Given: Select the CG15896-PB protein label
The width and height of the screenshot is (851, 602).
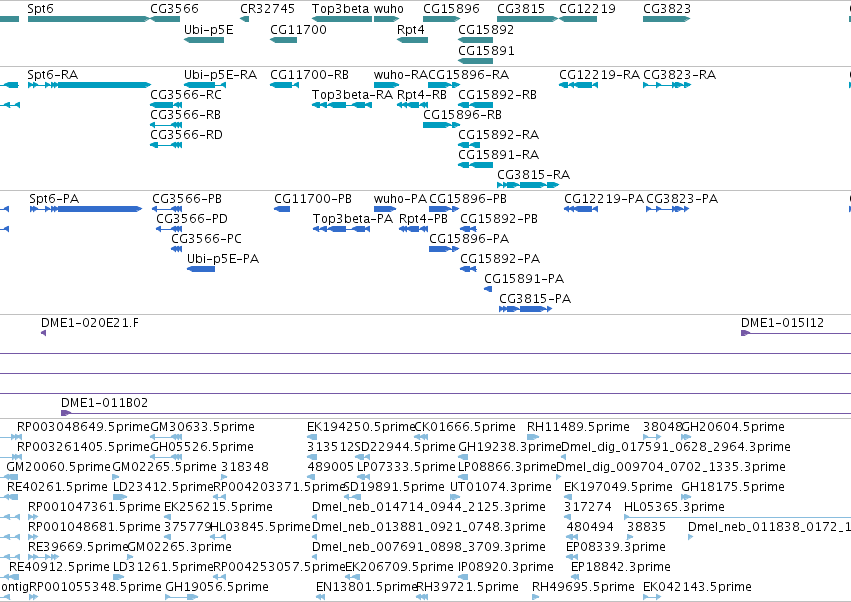Looking at the screenshot, I should (468, 199).
